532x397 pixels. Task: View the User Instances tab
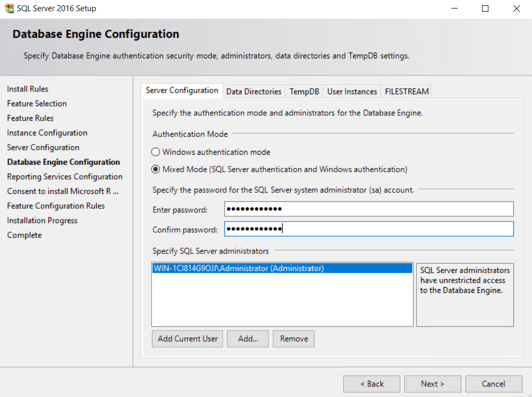coord(352,91)
